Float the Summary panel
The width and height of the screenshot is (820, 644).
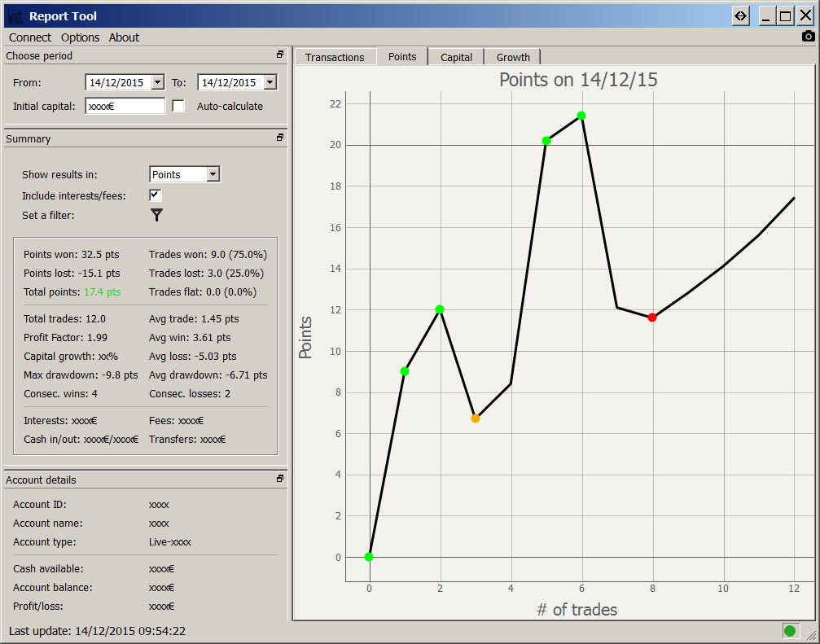[x=280, y=138]
